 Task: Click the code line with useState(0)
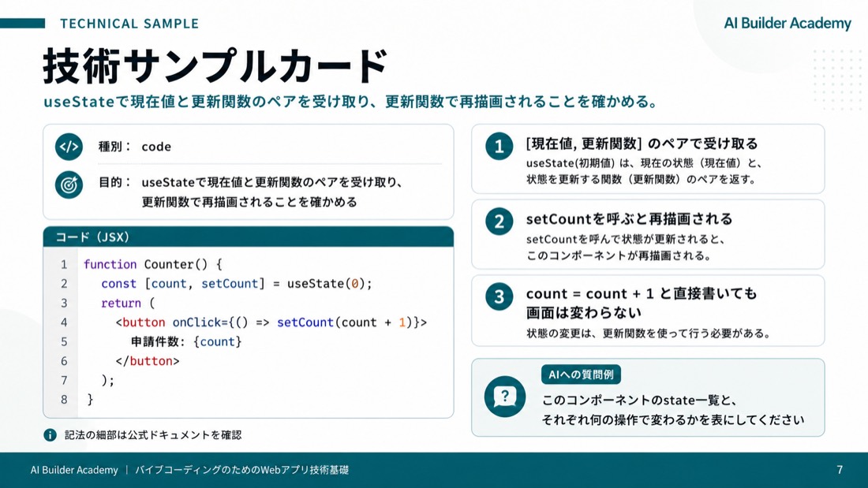237,284
